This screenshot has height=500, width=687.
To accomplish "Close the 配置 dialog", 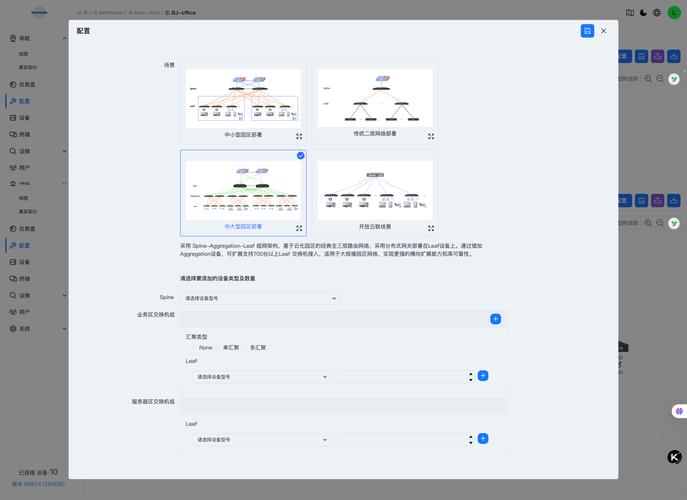I will click(x=604, y=31).
